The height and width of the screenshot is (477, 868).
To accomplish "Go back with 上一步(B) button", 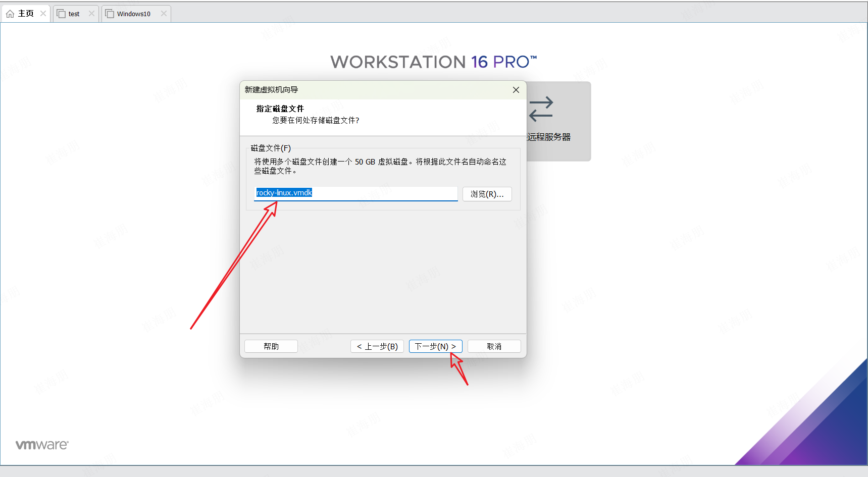I will 377,346.
